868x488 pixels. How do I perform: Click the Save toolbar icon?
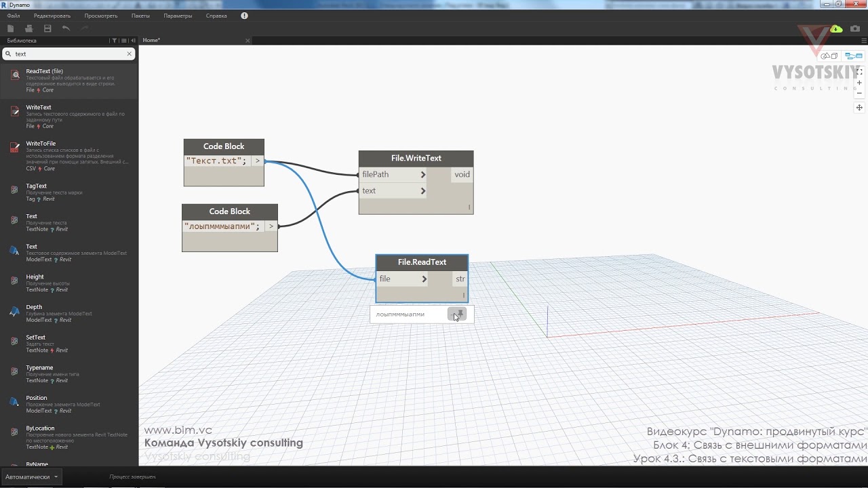point(47,28)
